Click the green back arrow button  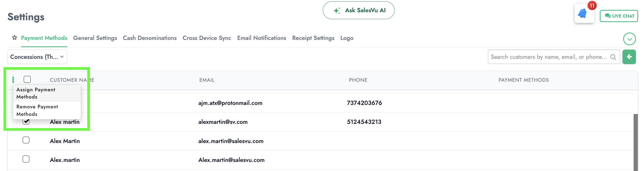629,57
